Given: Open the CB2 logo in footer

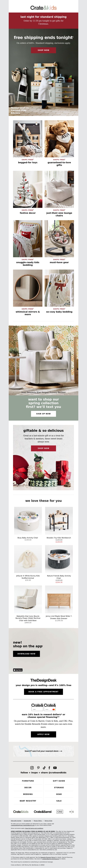Looking at the screenshot, I should [60, 811].
